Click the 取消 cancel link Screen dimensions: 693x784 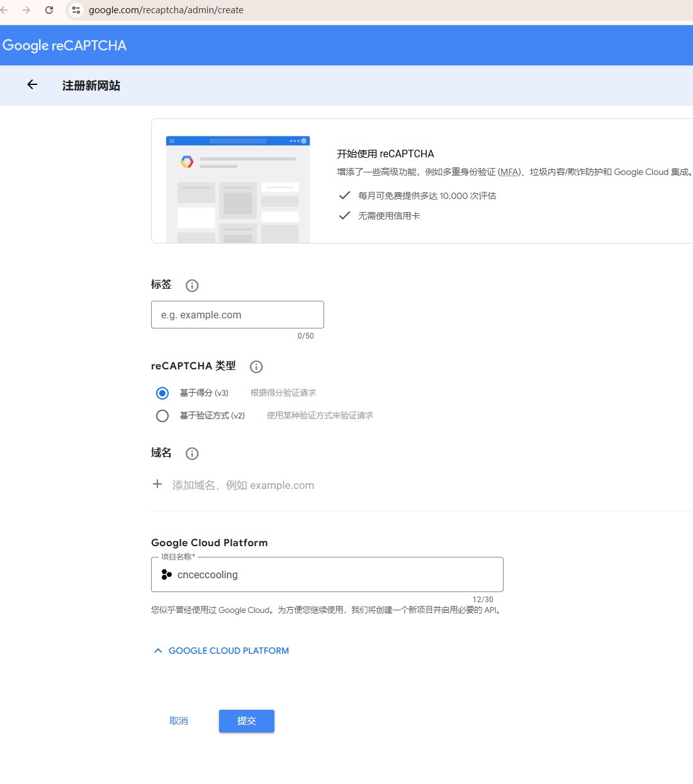pyautogui.click(x=179, y=720)
